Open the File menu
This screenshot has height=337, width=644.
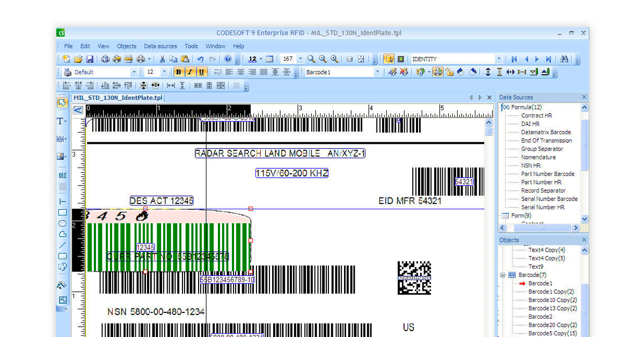tap(68, 46)
